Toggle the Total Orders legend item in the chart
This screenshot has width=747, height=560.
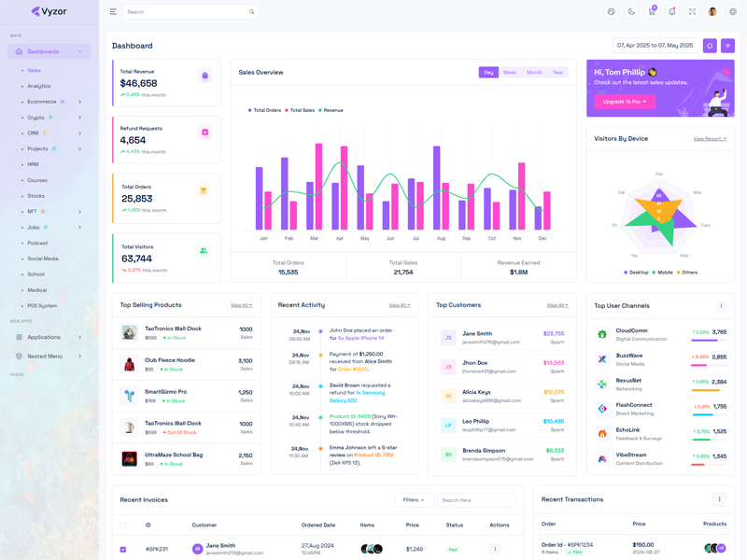coord(264,110)
